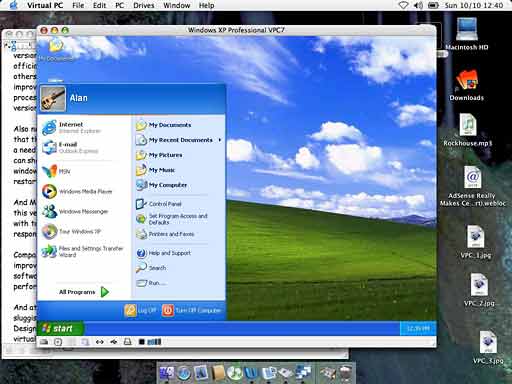The image size is (512, 384).
Task: Select VPC_2.jpg on the desktop
Action: pyautogui.click(x=479, y=290)
